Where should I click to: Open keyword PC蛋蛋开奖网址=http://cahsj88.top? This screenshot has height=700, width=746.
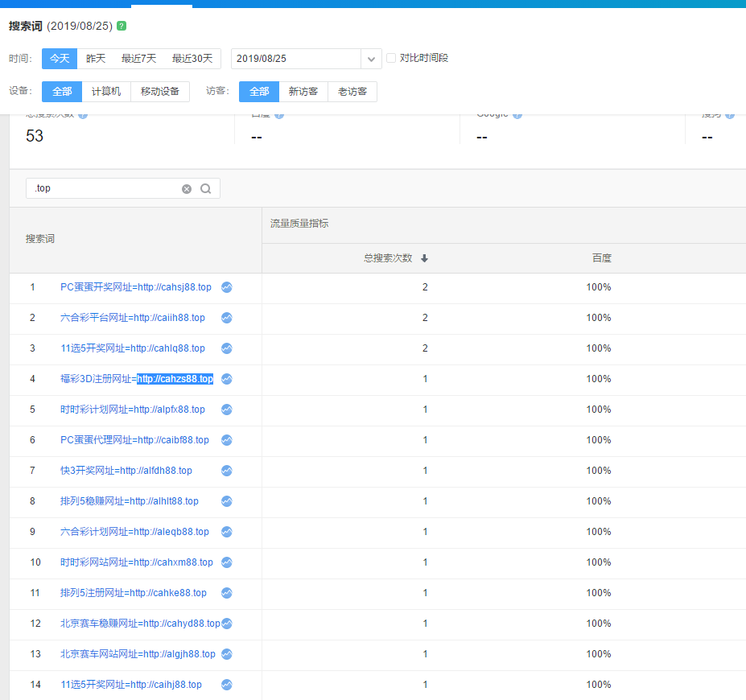coord(135,287)
